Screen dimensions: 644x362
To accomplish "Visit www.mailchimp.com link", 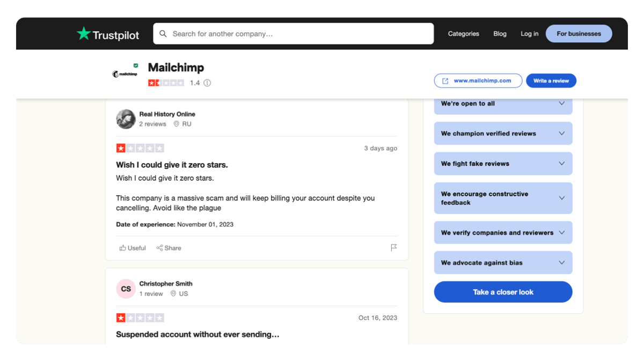I will pos(478,81).
